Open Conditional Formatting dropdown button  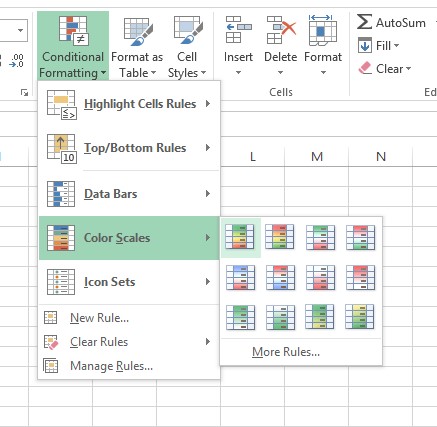[73, 46]
